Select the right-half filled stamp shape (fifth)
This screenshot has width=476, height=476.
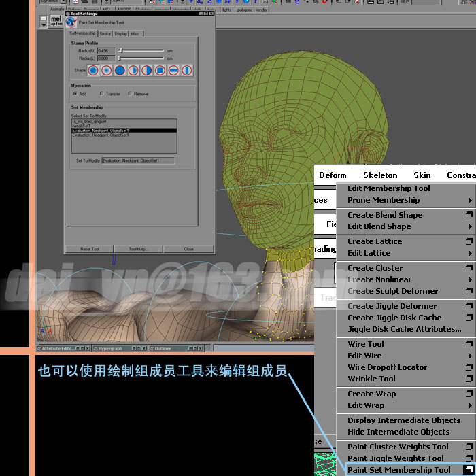(x=147, y=71)
